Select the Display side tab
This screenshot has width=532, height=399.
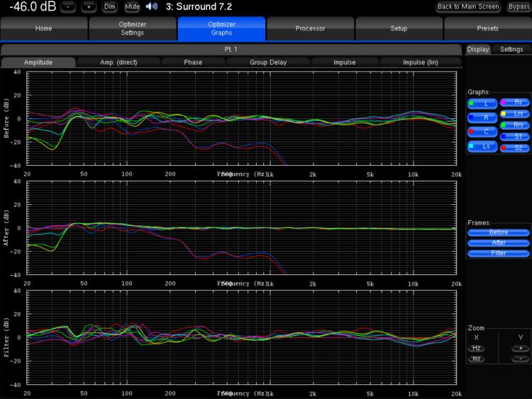click(x=478, y=50)
